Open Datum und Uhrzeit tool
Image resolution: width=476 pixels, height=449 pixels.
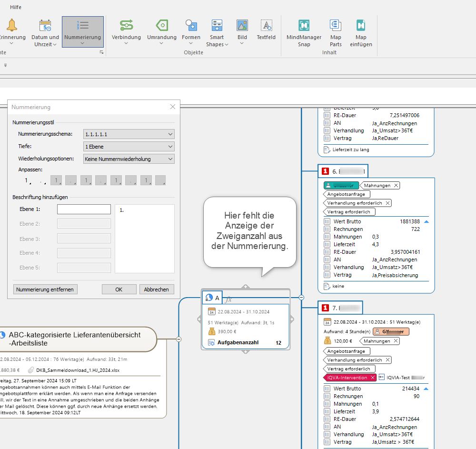coord(45,26)
